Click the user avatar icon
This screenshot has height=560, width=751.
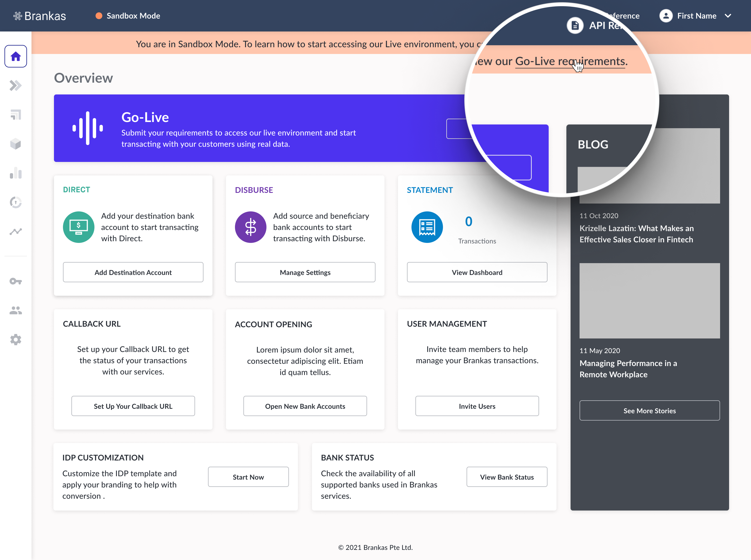[x=666, y=16]
